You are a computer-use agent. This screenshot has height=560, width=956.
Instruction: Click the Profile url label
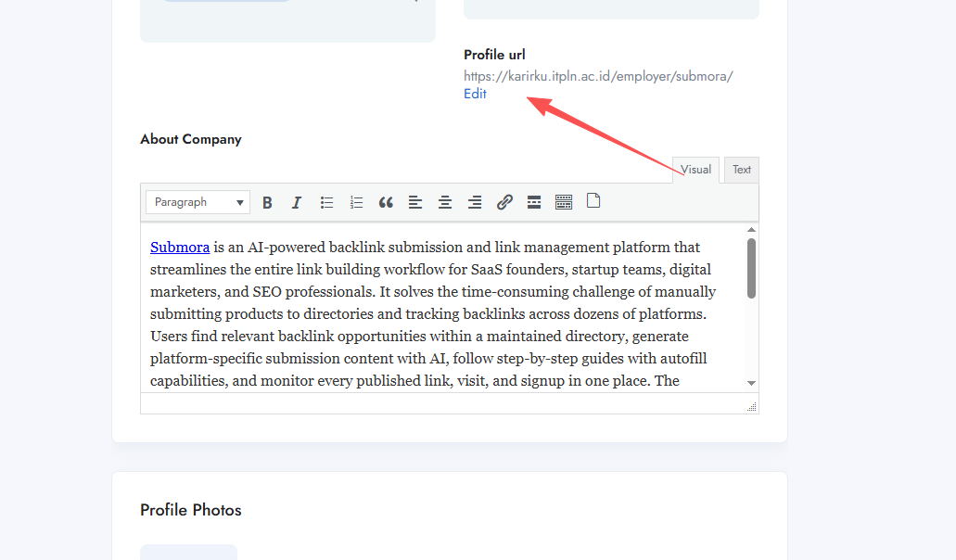[x=494, y=55]
